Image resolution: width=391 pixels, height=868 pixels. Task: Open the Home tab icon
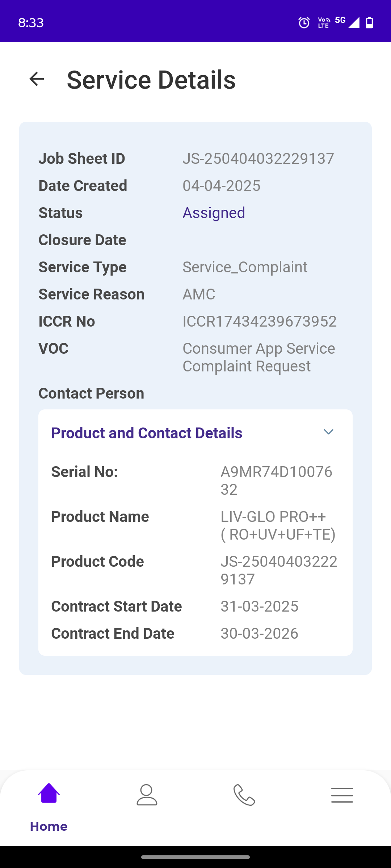click(49, 793)
